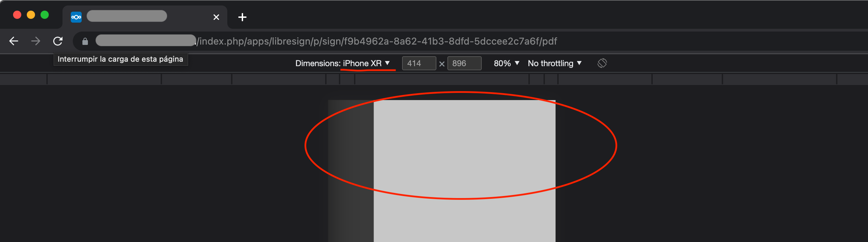Expand the No throttling dropdown
The width and height of the screenshot is (868, 242).
click(x=555, y=63)
